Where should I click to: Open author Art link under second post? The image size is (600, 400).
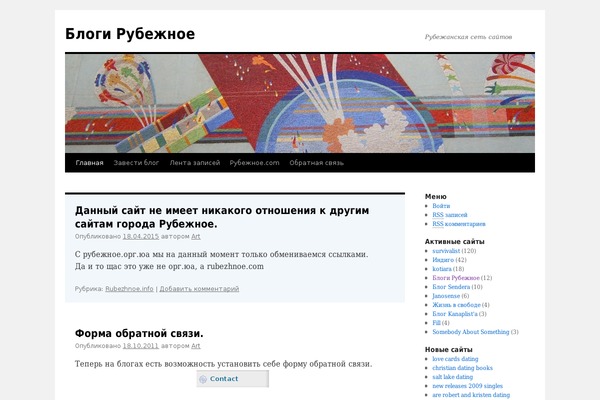pos(196,346)
